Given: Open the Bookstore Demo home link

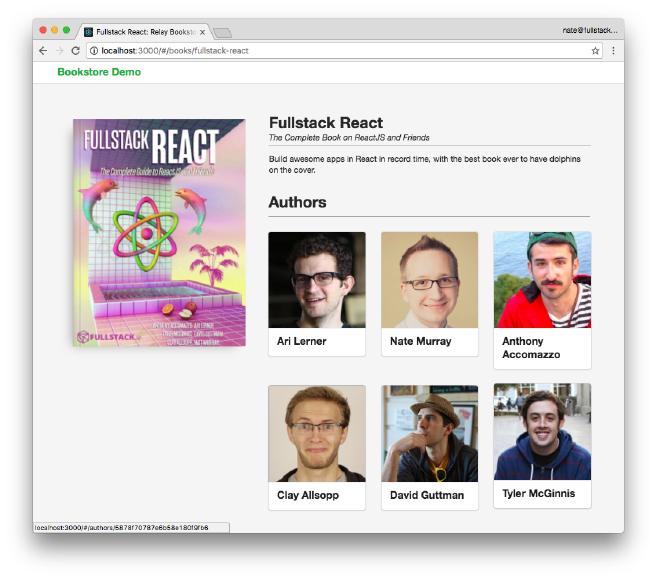Looking at the screenshot, I should click(x=99, y=72).
